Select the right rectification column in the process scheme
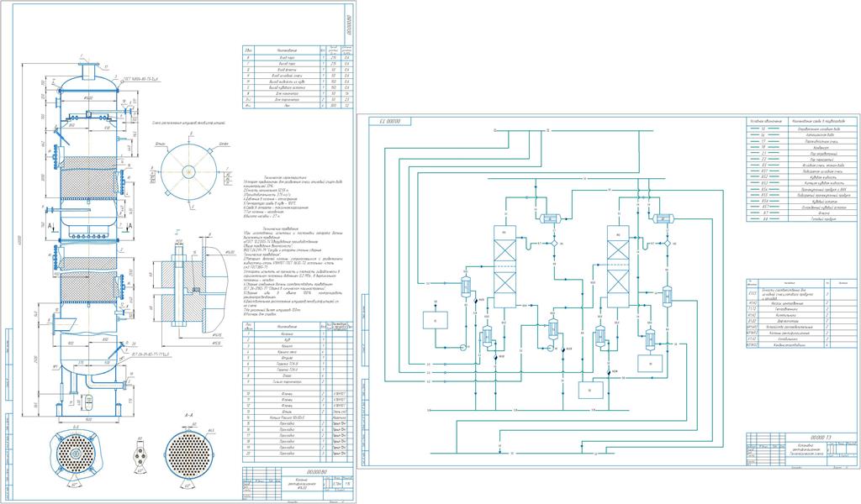This screenshot has height=504, width=861. pyautogui.click(x=617, y=266)
